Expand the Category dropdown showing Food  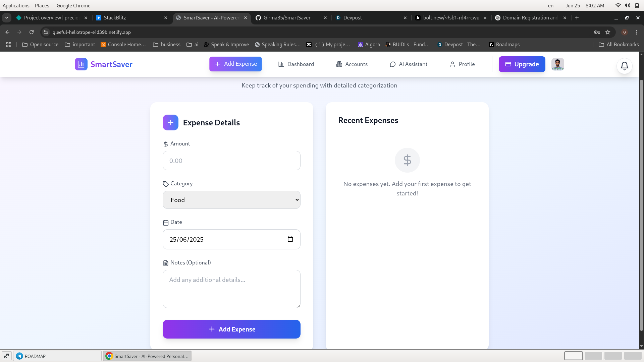coord(231,200)
